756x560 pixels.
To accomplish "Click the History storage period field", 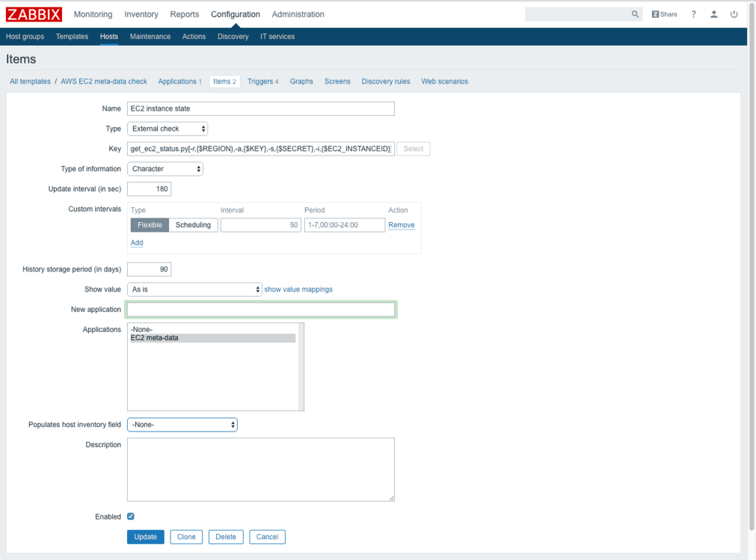I will pyautogui.click(x=149, y=269).
